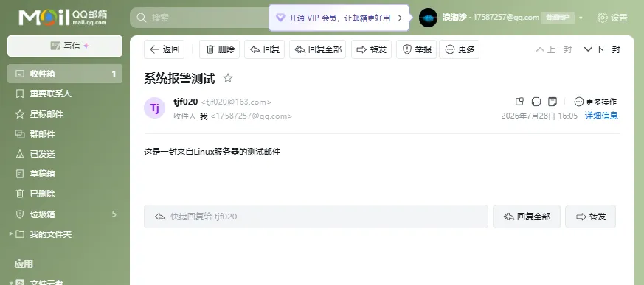Screen dimensions: 644x285
Task: Open 更多操作 more actions
Action: 595,102
